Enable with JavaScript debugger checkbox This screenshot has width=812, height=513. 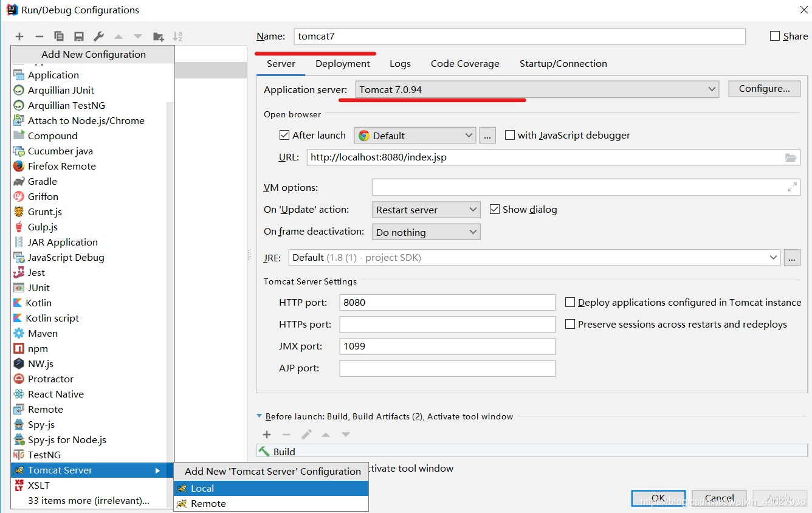click(x=510, y=135)
